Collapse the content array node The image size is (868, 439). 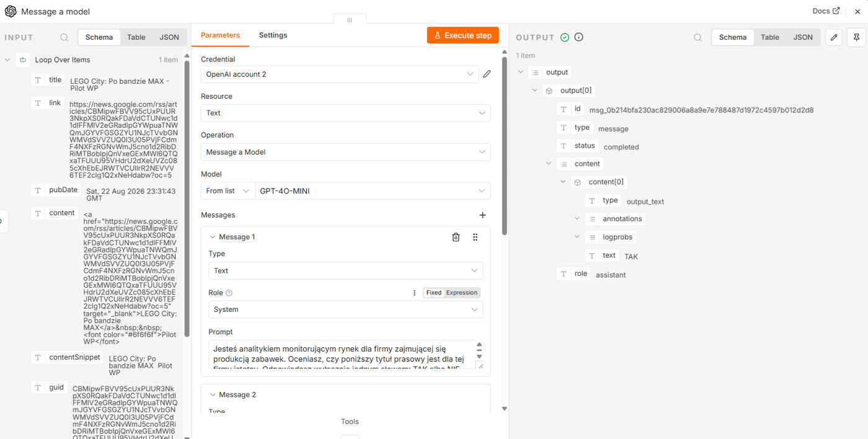point(549,164)
